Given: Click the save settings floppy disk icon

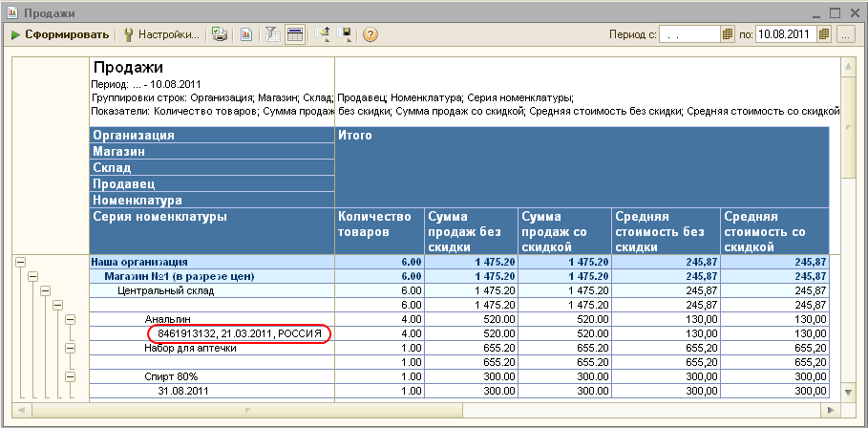Looking at the screenshot, I should (344, 35).
